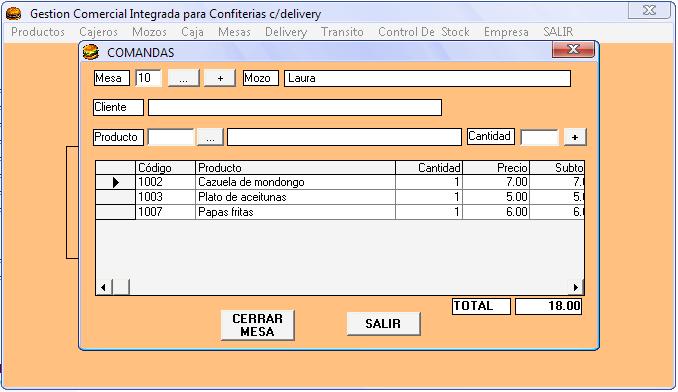Image resolution: width=678 pixels, height=392 pixels.
Task: Open the Productos menu
Action: [38, 32]
